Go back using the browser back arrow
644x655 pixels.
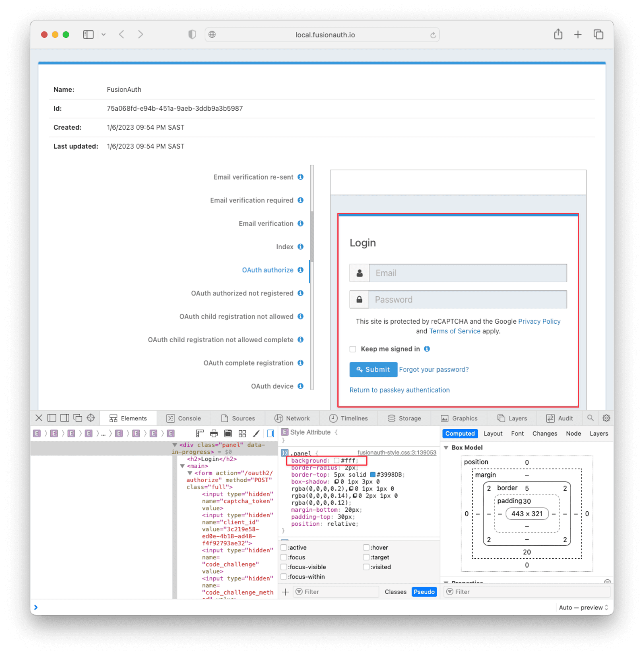pos(122,35)
